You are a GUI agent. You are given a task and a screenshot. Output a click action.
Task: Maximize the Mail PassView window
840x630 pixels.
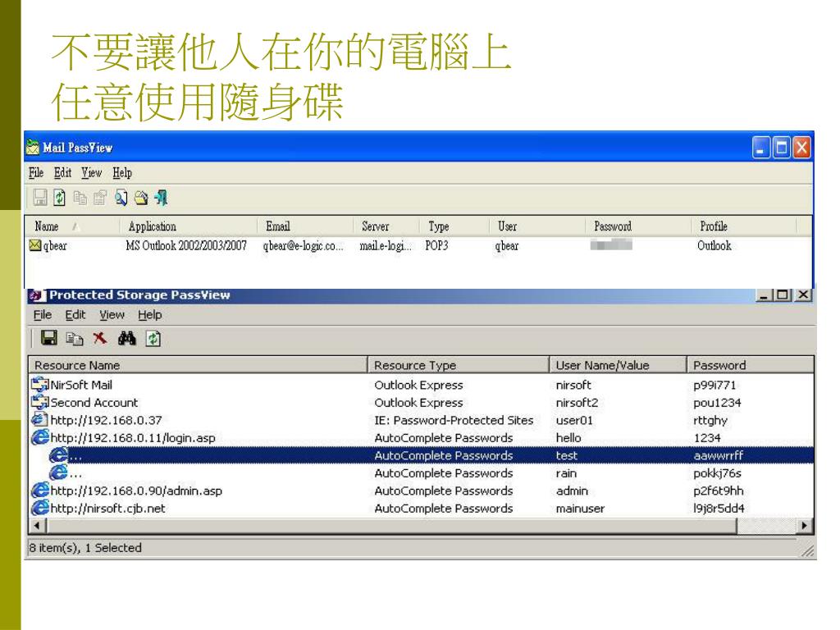tap(781, 148)
